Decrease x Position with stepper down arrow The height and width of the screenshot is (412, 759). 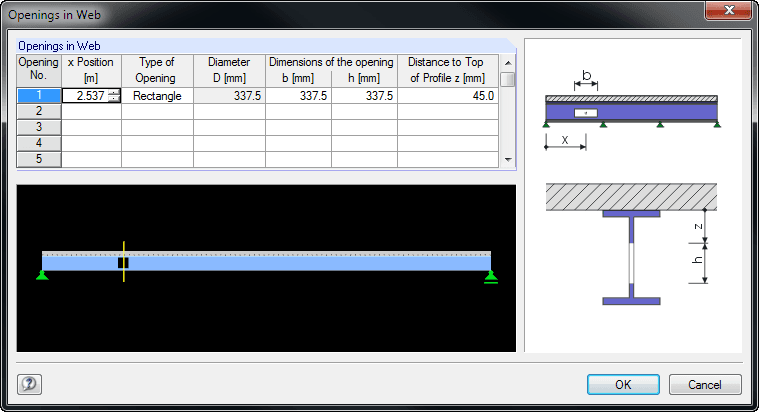pos(114,98)
